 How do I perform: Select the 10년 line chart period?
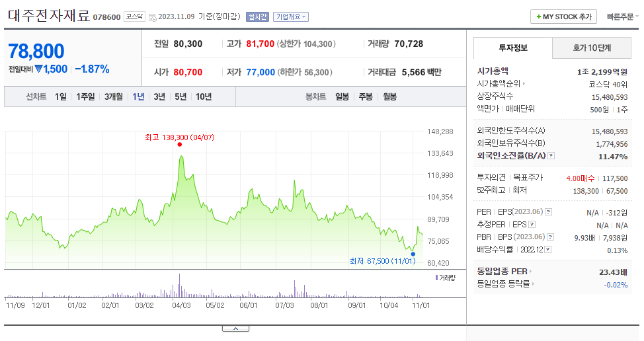tap(204, 97)
